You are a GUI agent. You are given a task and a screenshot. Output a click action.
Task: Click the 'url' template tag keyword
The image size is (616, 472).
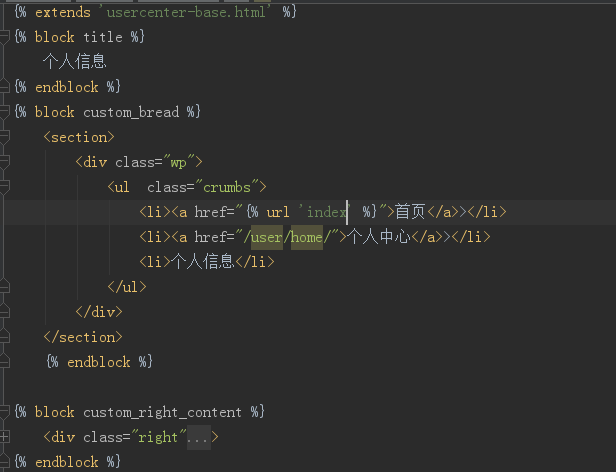click(278, 212)
